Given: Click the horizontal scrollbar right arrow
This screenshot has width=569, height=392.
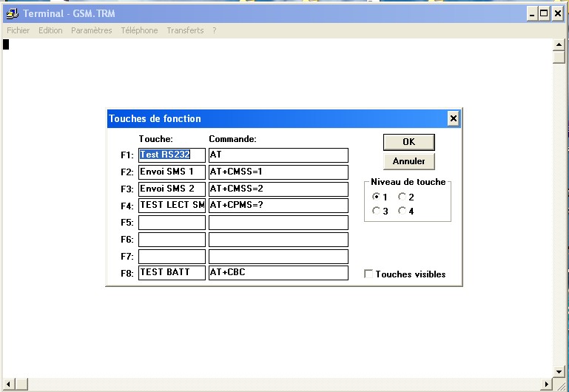Looking at the screenshot, I should pos(547,384).
